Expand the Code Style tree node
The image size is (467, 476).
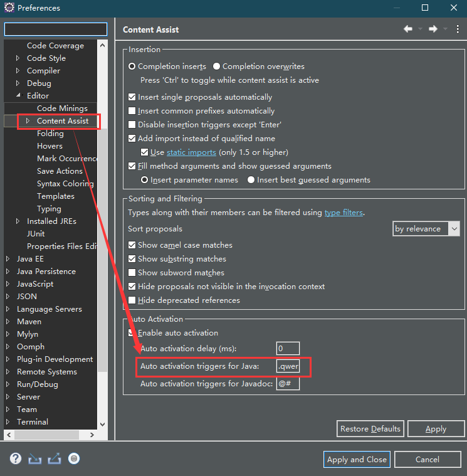tap(18, 58)
